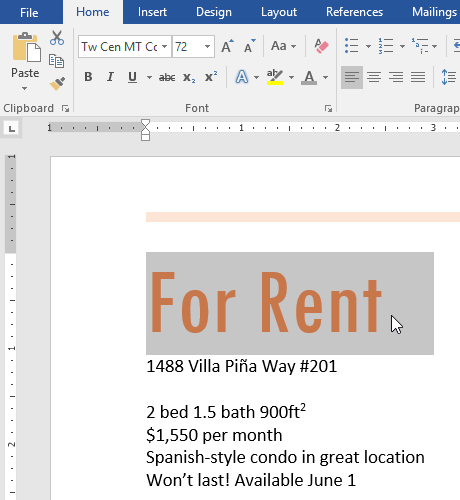Open Line and Paragraph Spacing

tap(448, 77)
